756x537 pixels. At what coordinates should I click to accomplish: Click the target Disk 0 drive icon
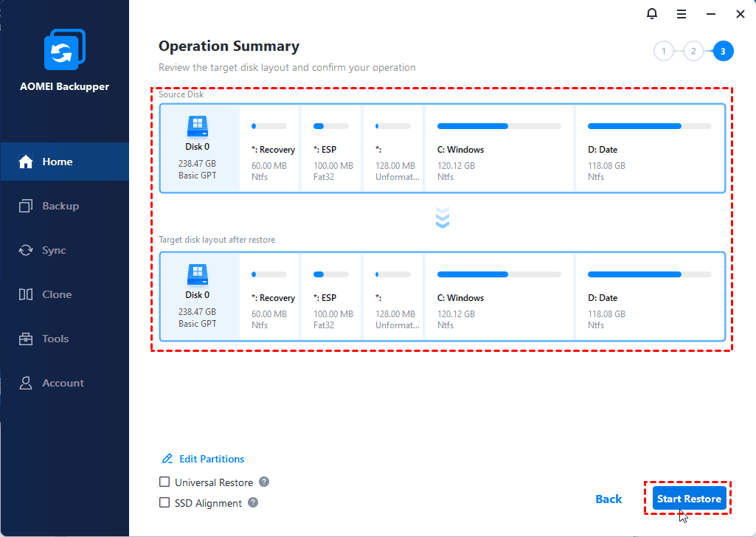(x=197, y=275)
